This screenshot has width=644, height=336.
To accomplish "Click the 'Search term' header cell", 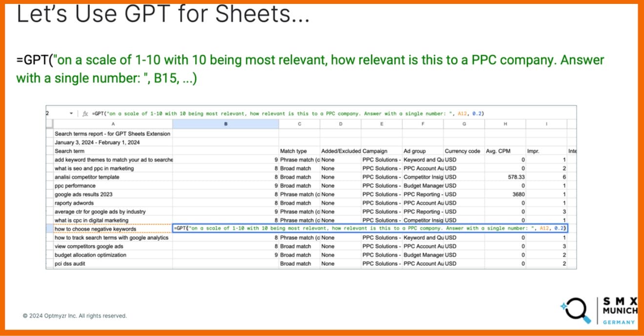I will click(113, 151).
